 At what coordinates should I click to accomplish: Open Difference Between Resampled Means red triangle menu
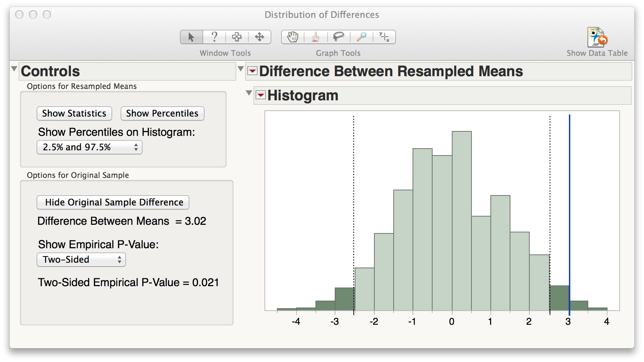point(252,71)
